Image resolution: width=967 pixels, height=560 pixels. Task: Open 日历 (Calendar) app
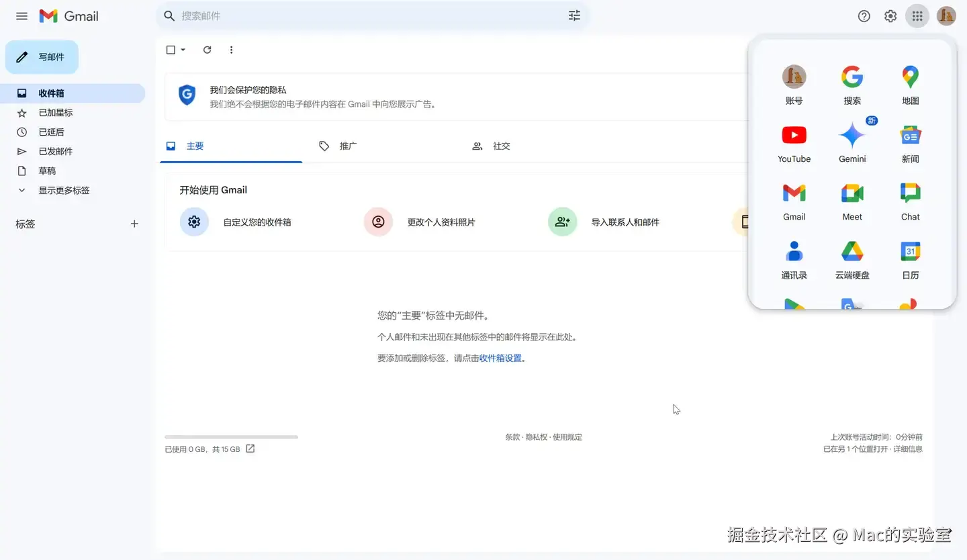point(911,261)
